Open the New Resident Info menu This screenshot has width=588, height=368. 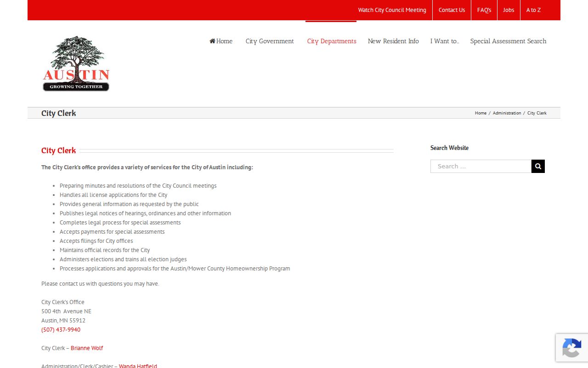393,41
